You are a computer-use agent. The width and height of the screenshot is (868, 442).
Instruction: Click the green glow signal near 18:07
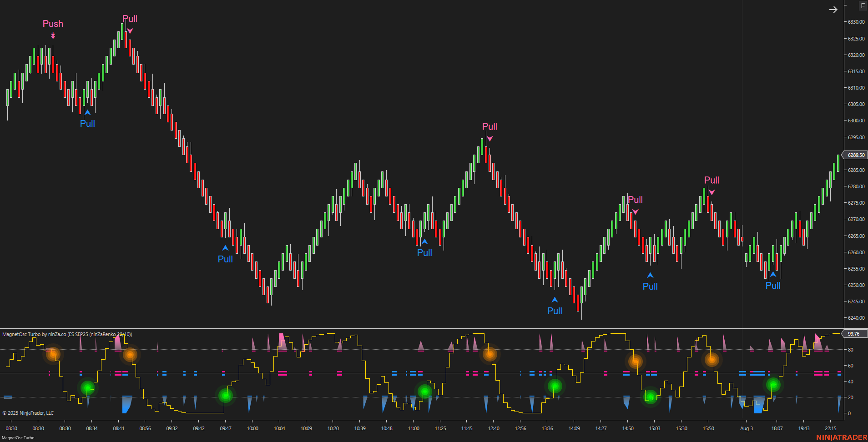pos(773,385)
